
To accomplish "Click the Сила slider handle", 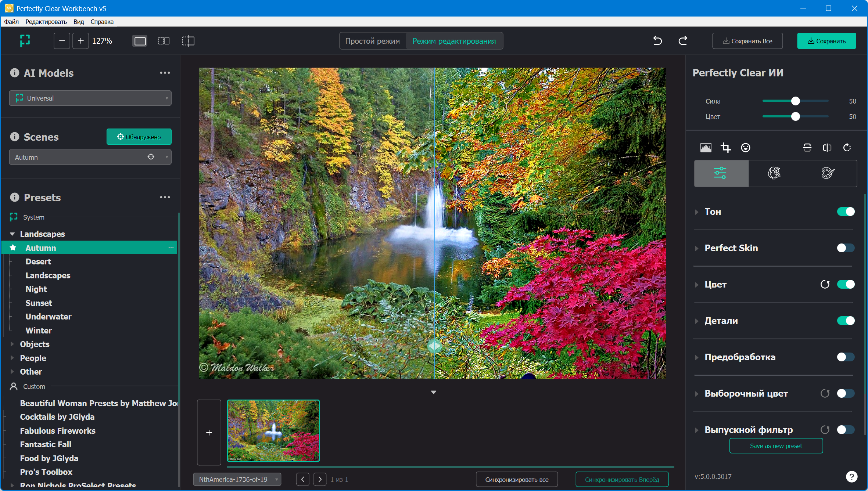I will (x=795, y=101).
